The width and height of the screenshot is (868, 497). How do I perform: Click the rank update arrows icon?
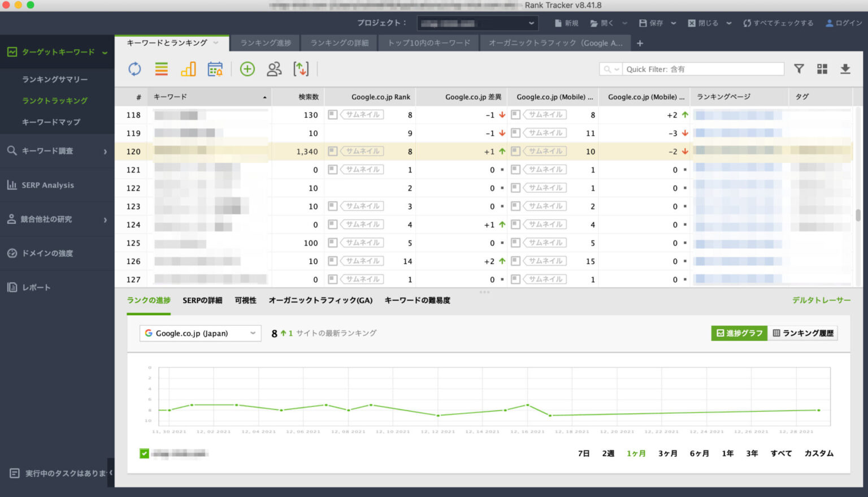coord(301,69)
